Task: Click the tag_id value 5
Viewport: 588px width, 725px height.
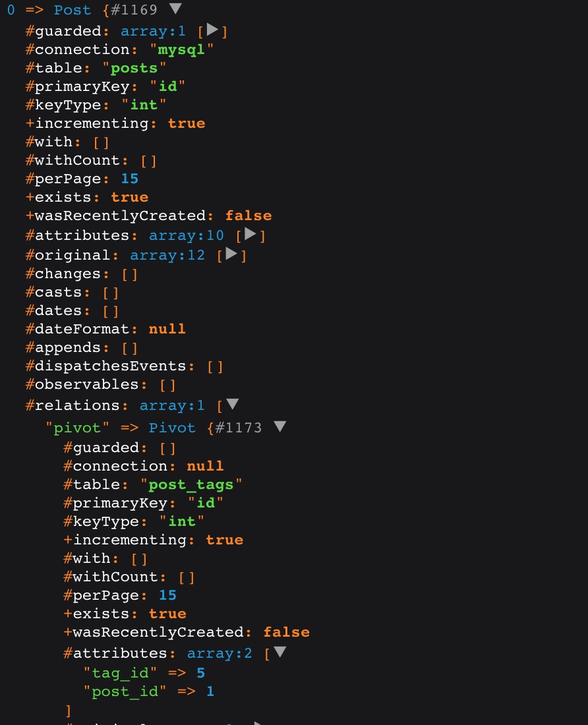Action: click(200, 673)
